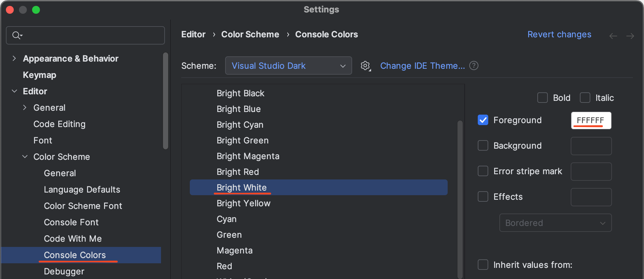The width and height of the screenshot is (644, 279).
Task: Select Bright Magenta in the list
Action: click(x=248, y=156)
